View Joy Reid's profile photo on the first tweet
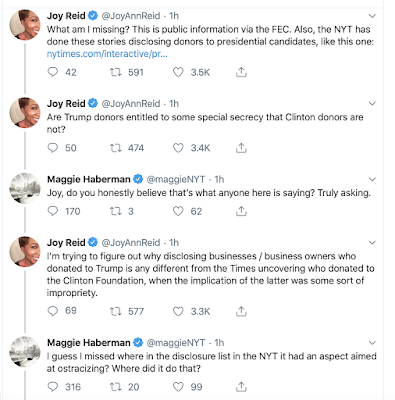This screenshot has height=400, width=395. (25, 25)
